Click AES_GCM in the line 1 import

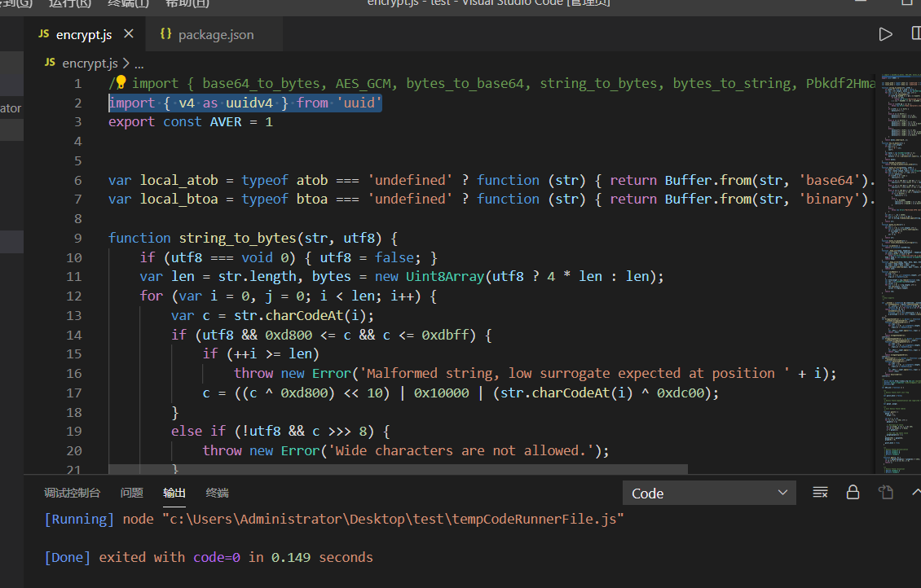click(x=363, y=84)
